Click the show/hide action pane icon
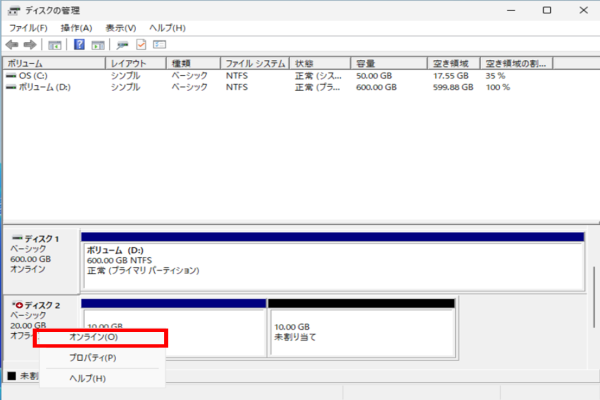Image resolution: width=600 pixels, height=400 pixels. 98,45
